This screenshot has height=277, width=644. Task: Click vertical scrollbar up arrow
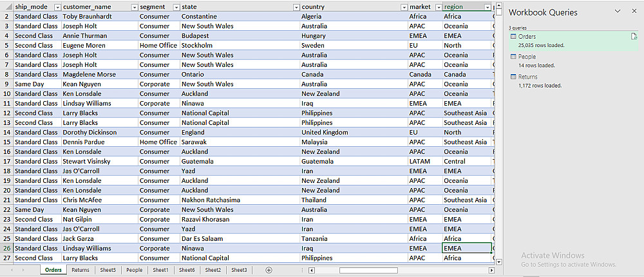499,6
